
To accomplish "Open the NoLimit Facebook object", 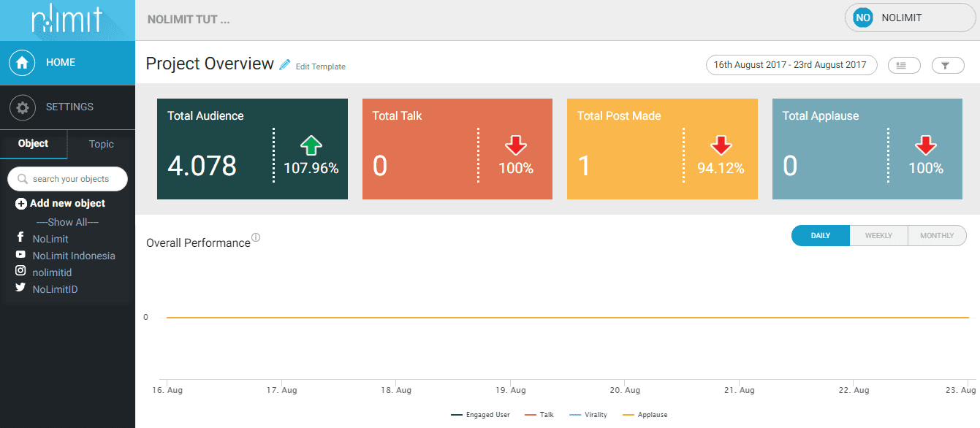I will (50, 239).
